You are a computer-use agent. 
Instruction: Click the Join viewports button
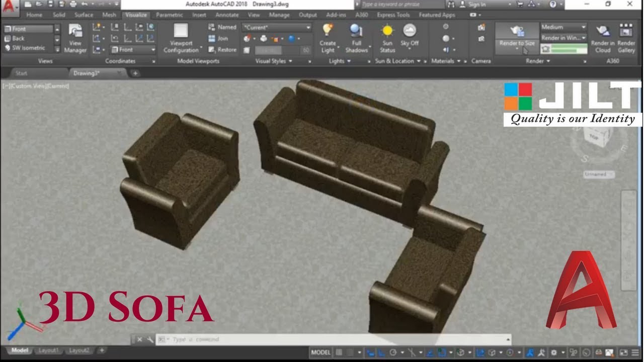(x=218, y=38)
